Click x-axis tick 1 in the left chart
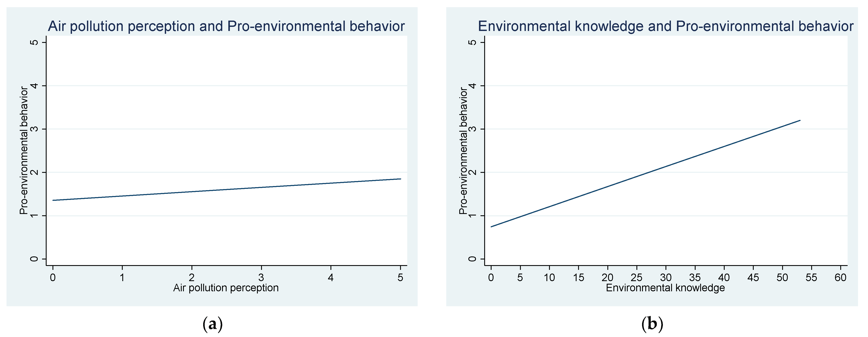Image resolution: width=868 pixels, height=337 pixels. point(122,277)
